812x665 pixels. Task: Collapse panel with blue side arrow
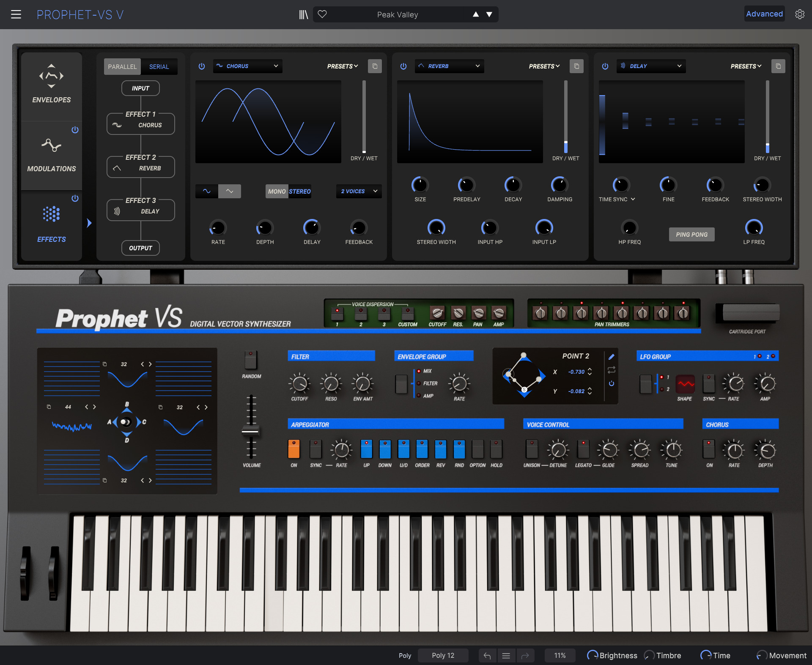[89, 223]
